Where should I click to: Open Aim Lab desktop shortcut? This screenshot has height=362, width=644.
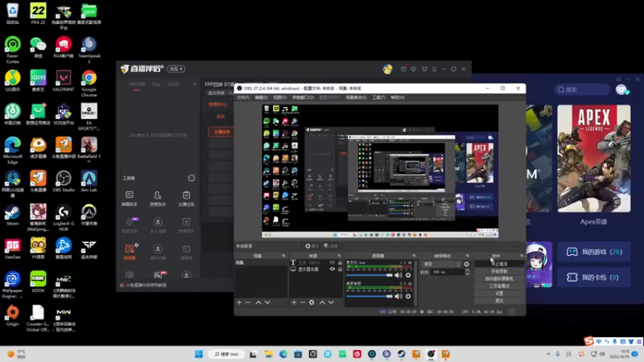[89, 182]
